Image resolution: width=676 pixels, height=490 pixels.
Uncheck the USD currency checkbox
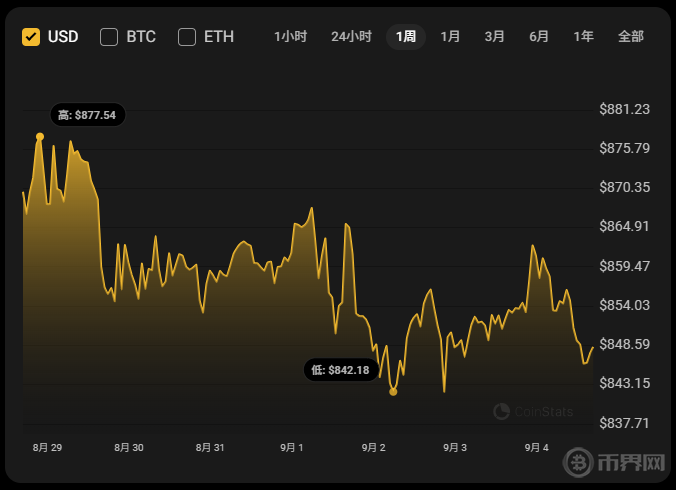[31, 37]
